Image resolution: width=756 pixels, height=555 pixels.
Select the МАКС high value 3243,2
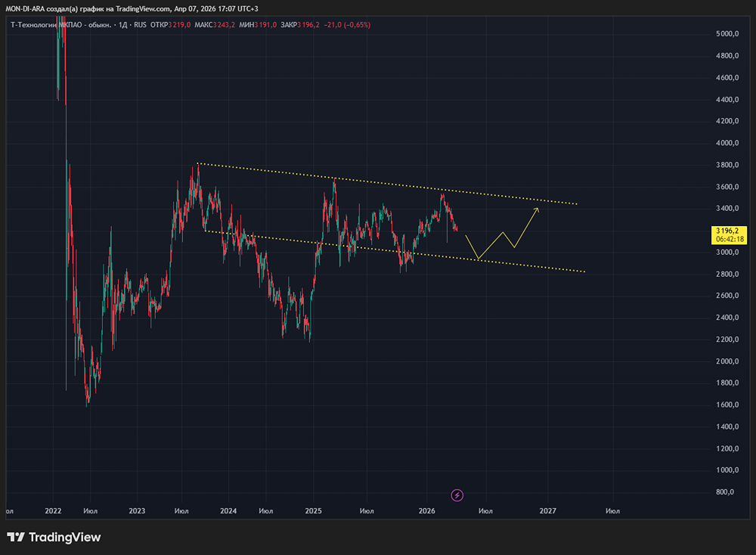(225, 25)
